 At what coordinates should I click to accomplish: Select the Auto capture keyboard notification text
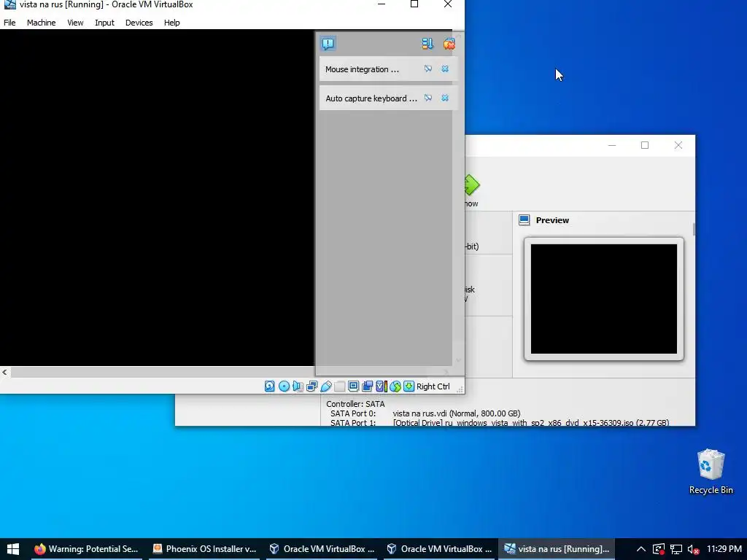(371, 98)
